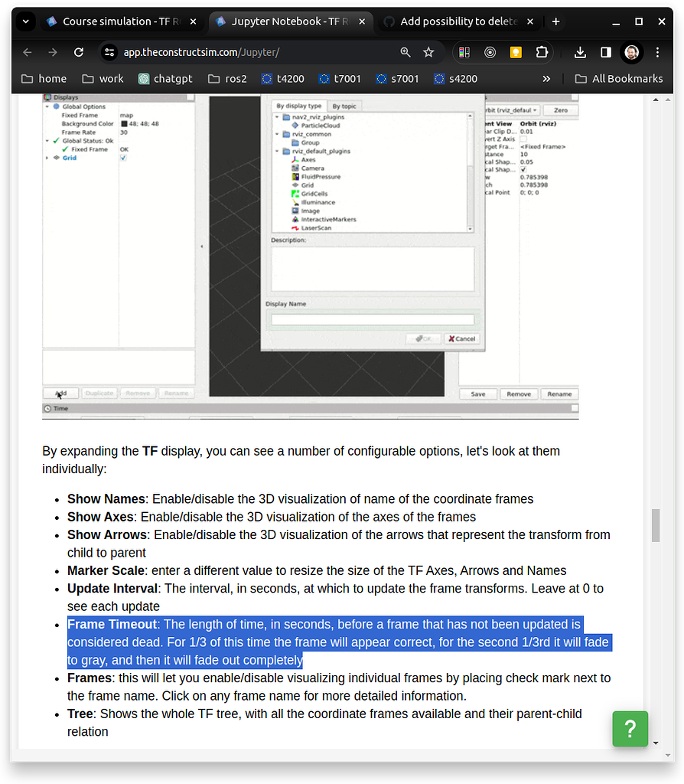The image size is (684, 784).
Task: Click the Group icon under rviz_common
Action: click(295, 142)
